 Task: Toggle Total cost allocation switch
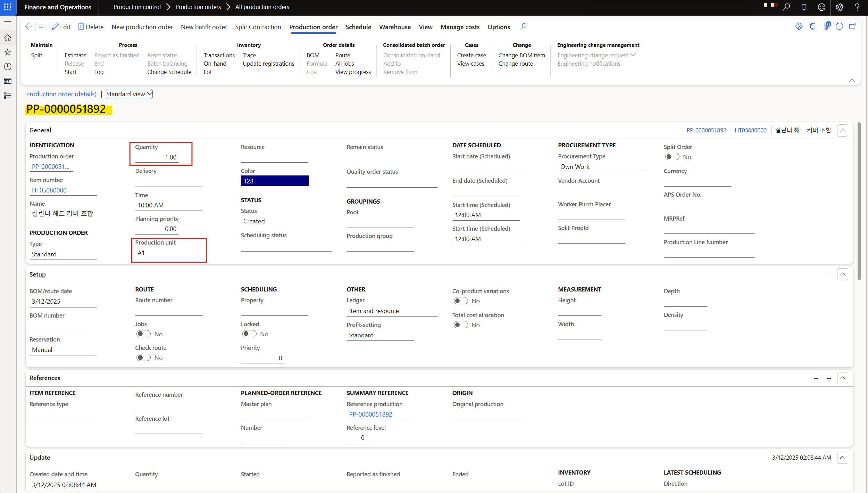(x=460, y=325)
